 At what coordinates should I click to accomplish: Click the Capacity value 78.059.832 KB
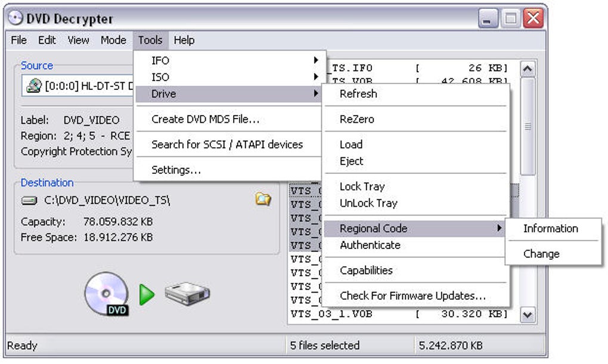(118, 222)
